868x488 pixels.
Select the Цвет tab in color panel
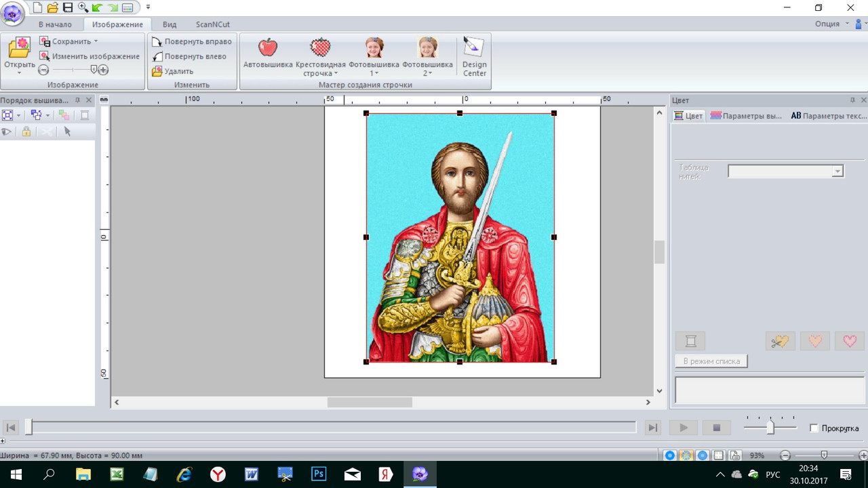pos(688,116)
